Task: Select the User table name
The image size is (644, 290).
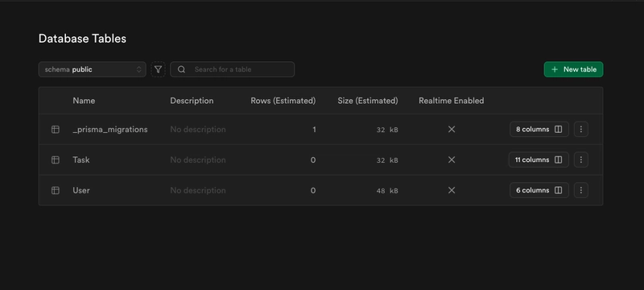Action: point(81,190)
